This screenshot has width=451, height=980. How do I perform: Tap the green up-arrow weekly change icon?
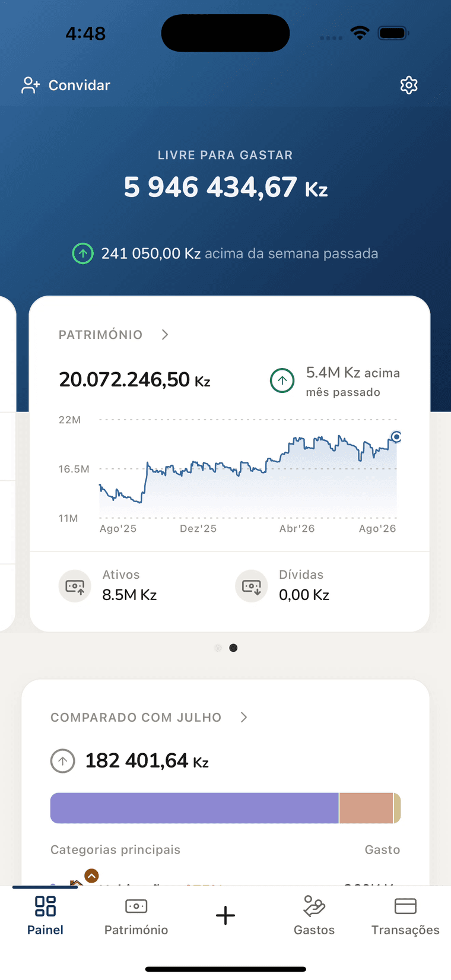[83, 253]
